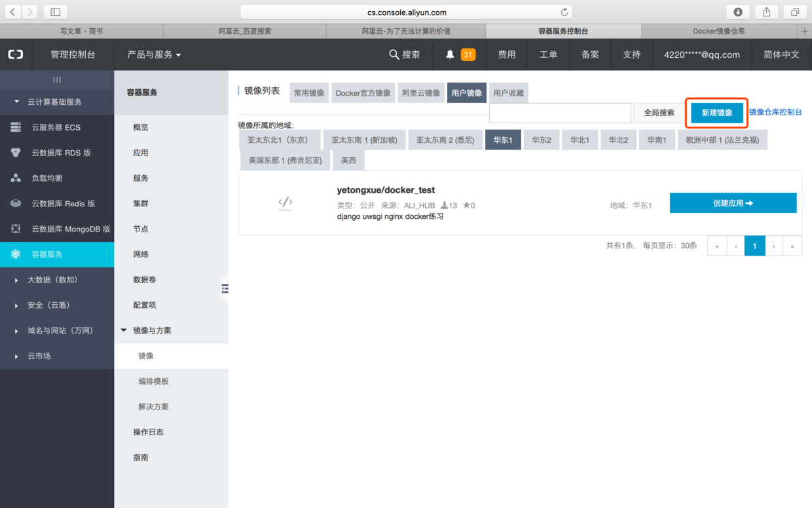Expand the 安全（云盾） section
Screen dimensions: 812x508
tap(57, 305)
